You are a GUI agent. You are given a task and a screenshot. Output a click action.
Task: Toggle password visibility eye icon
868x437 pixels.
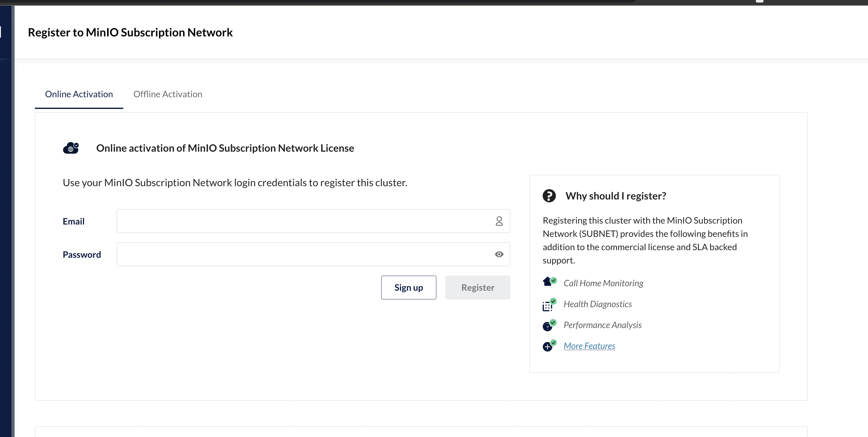click(499, 254)
